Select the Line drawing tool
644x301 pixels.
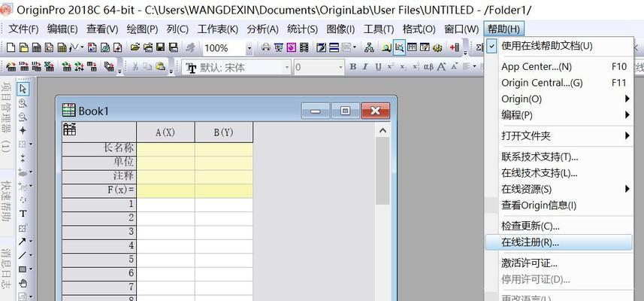click(23, 255)
